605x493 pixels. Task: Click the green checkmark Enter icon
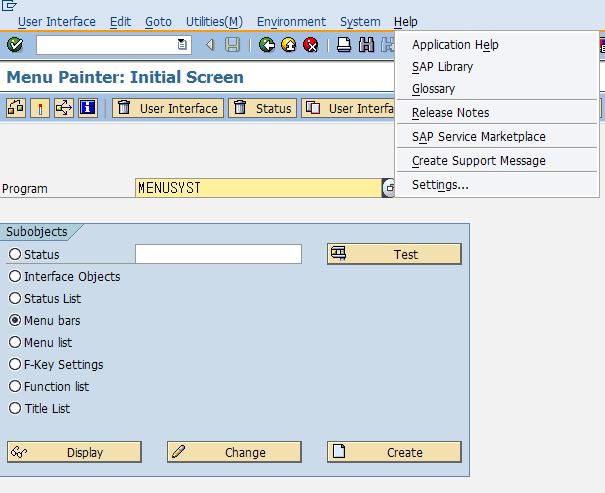tap(15, 45)
